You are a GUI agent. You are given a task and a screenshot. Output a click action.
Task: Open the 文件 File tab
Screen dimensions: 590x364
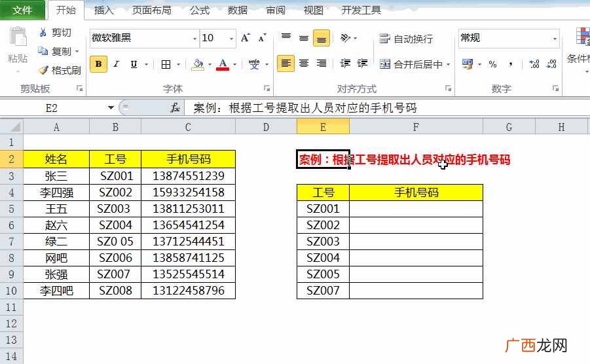(x=22, y=10)
